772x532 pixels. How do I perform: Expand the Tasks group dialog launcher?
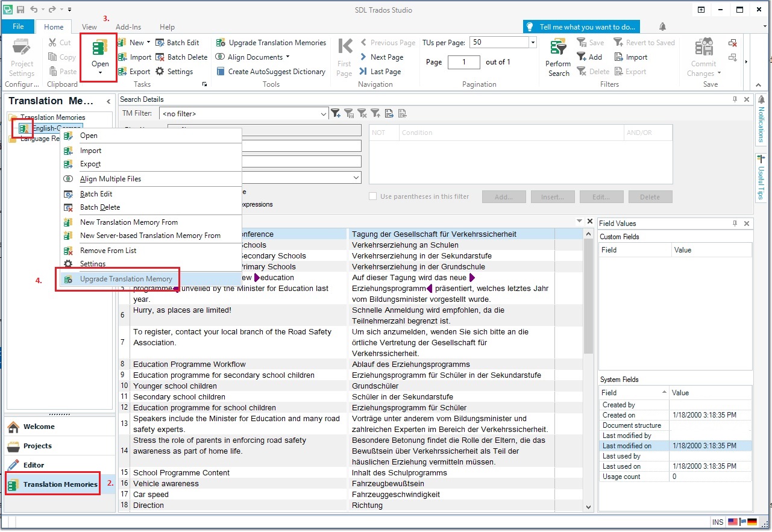205,84
